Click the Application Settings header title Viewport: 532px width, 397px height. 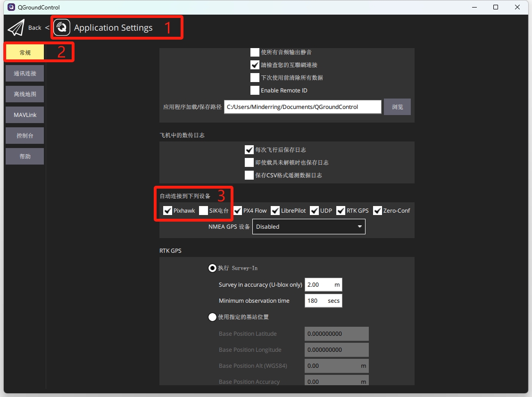click(113, 28)
